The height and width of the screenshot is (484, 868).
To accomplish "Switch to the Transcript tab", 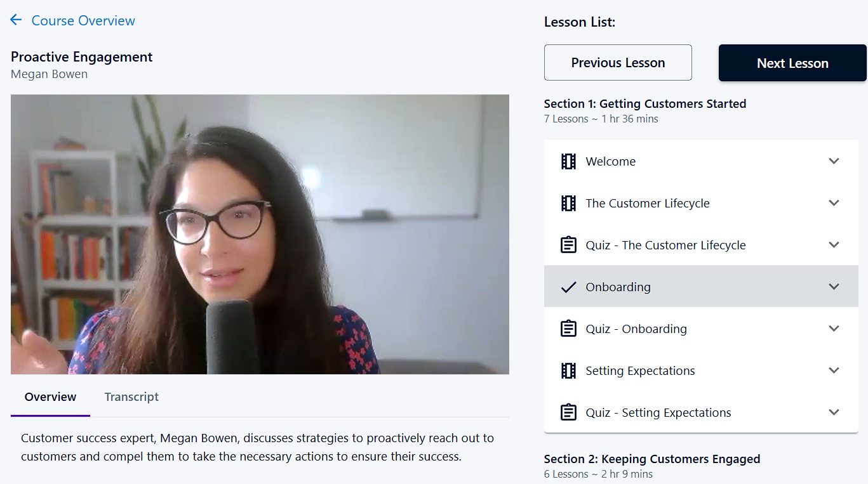I will point(131,397).
